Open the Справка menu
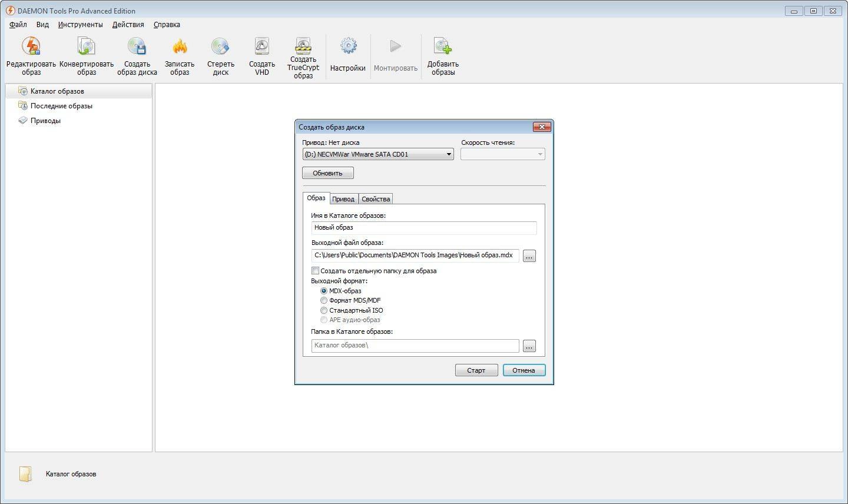Screen dimensions: 848x504 click(167, 25)
